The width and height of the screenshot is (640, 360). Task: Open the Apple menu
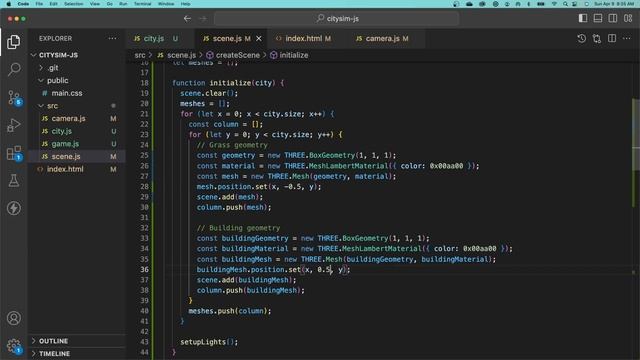point(8,4)
